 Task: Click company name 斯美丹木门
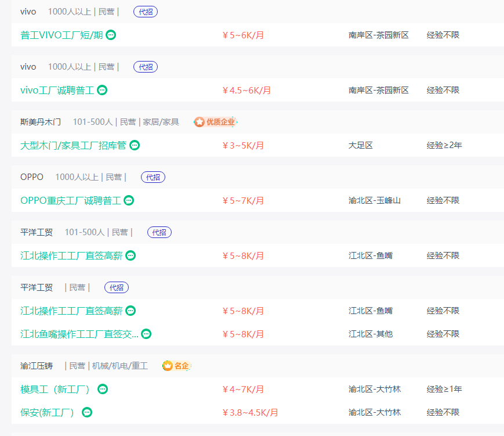[40, 122]
